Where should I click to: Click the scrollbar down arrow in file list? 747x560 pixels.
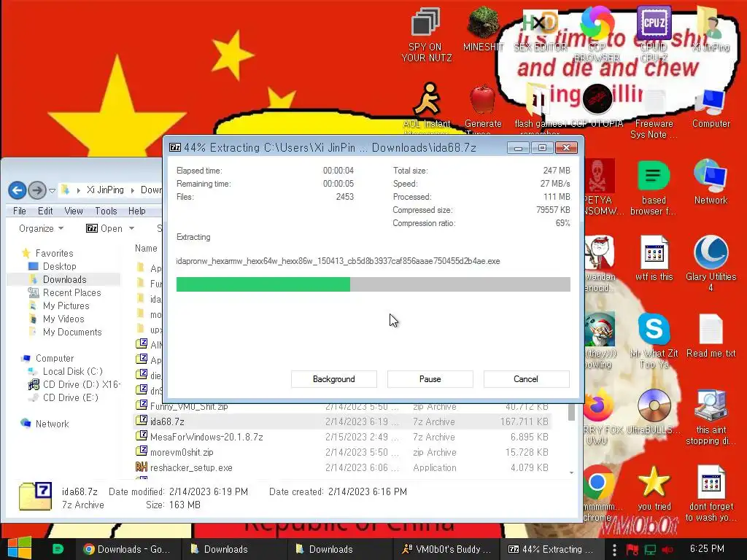point(571,472)
